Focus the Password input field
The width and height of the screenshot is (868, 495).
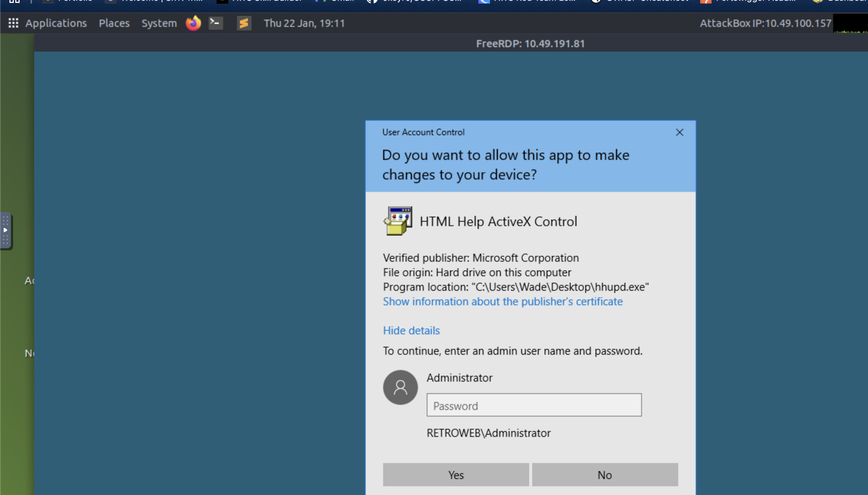point(534,405)
